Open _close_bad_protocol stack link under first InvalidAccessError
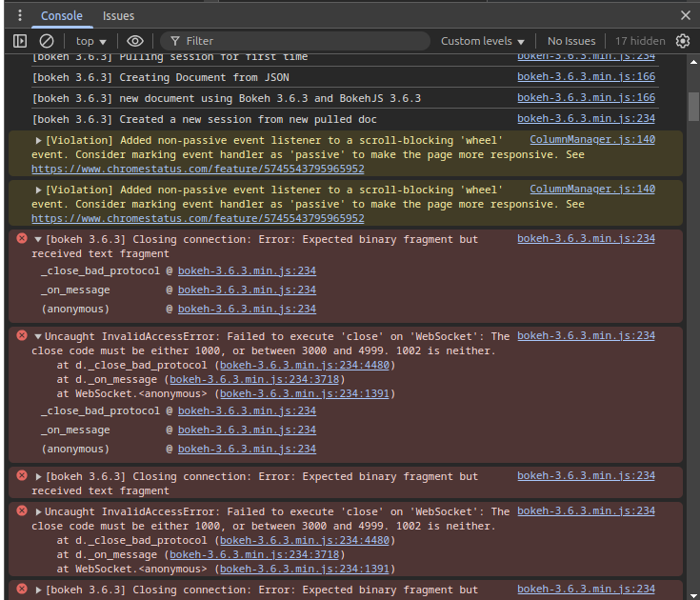The width and height of the screenshot is (700, 600). [x=247, y=410]
